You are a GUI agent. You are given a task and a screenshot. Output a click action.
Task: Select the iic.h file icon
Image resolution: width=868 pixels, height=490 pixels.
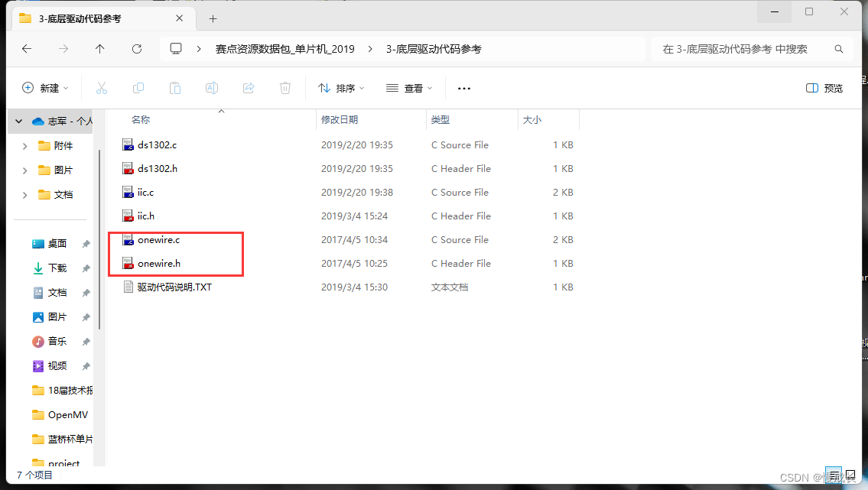(128, 216)
